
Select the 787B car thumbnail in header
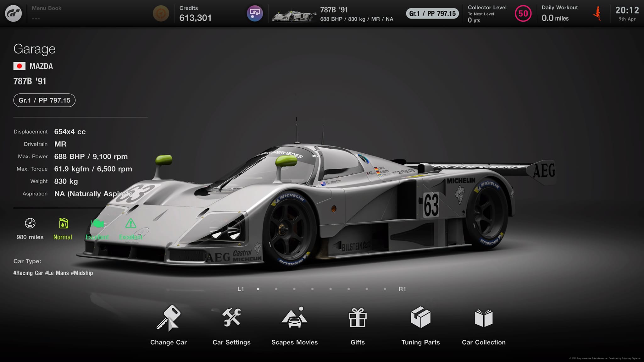pyautogui.click(x=294, y=16)
